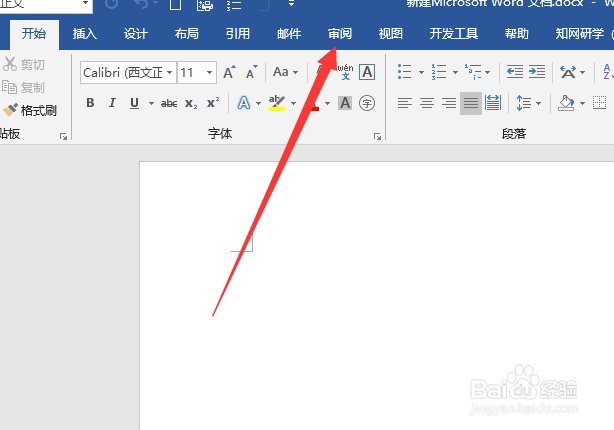
Task: Click the Decrease Indent icon
Action: pos(515,72)
